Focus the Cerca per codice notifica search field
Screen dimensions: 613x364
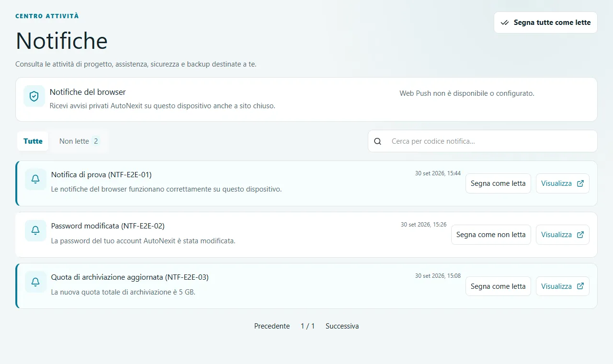pyautogui.click(x=483, y=141)
